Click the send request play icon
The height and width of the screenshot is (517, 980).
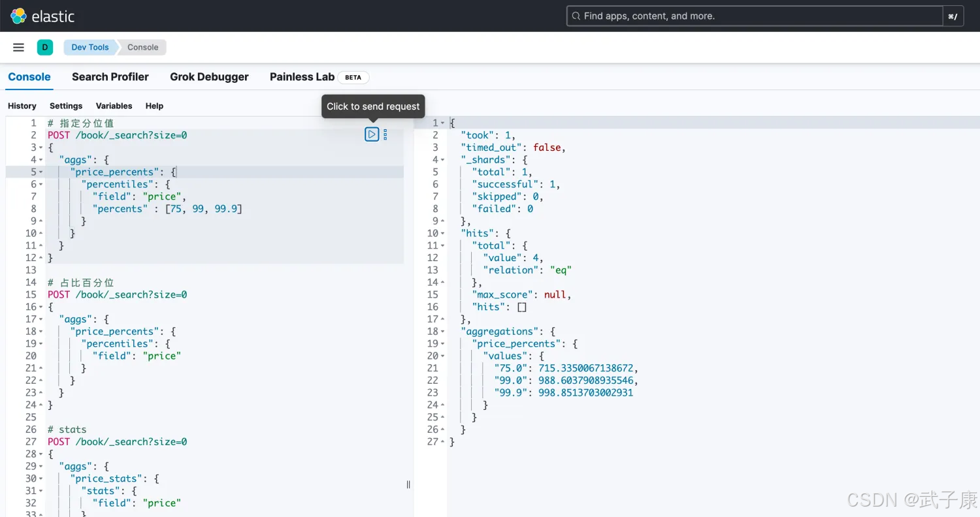coord(372,134)
